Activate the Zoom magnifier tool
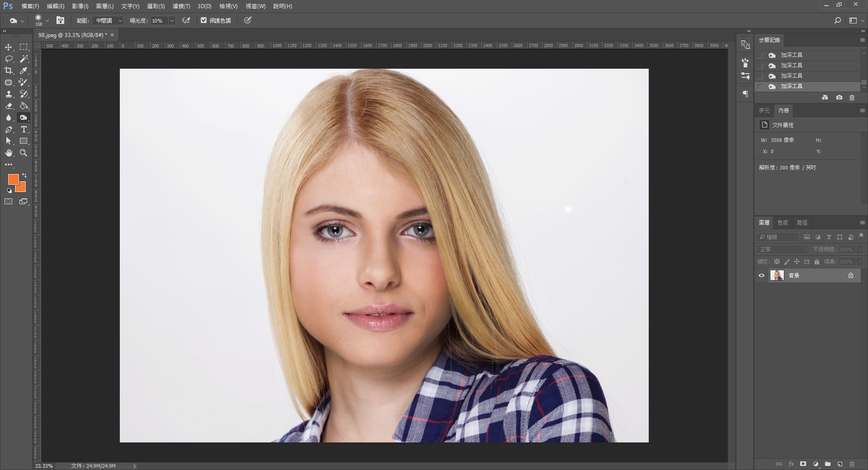This screenshot has width=868, height=470. pos(24,153)
